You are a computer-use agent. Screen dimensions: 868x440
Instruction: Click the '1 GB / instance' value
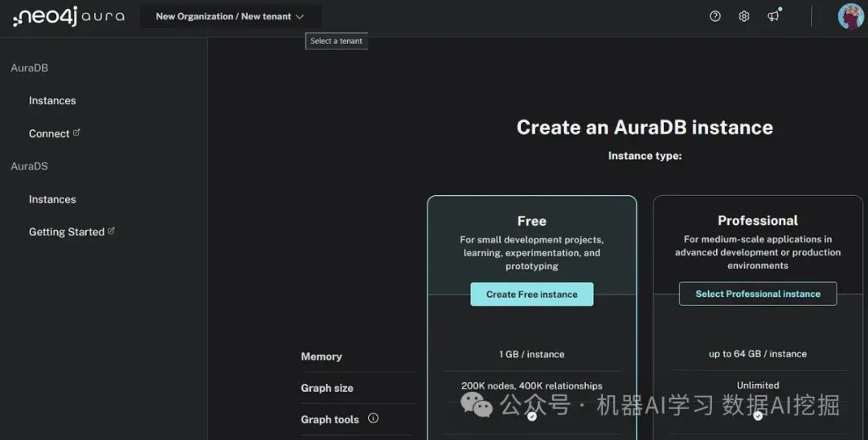(532, 354)
